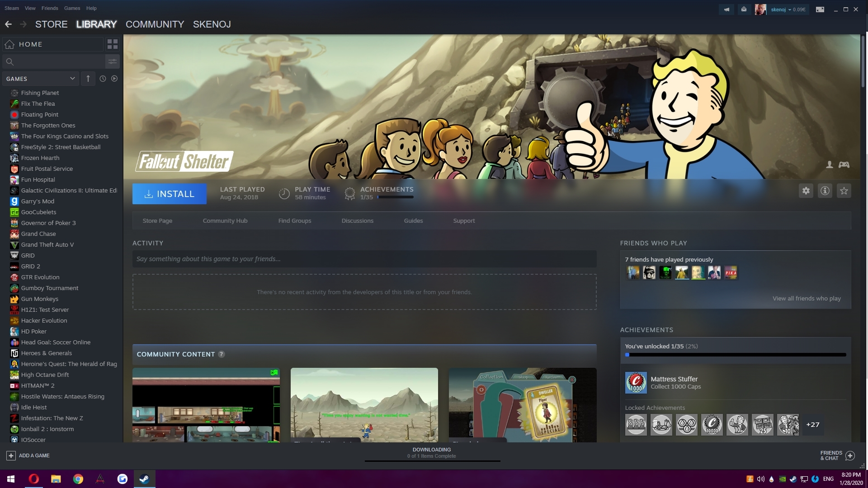Open the View menu
The height and width of the screenshot is (488, 868).
coord(30,8)
